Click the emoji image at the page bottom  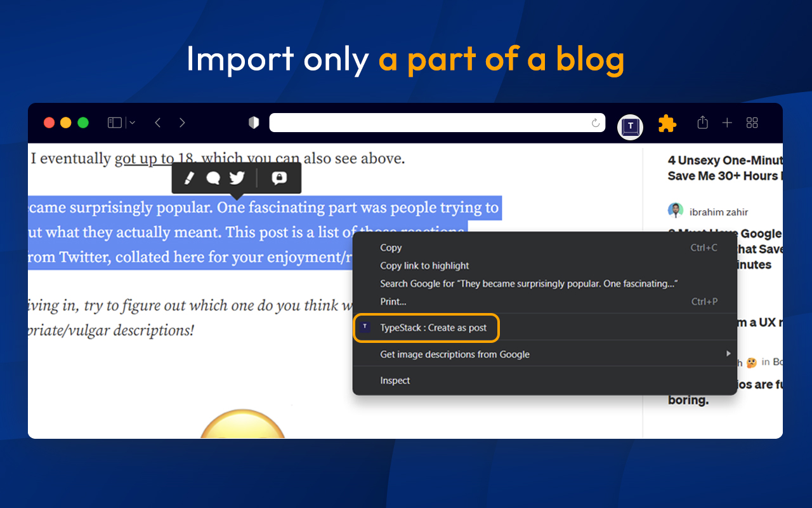click(x=243, y=424)
